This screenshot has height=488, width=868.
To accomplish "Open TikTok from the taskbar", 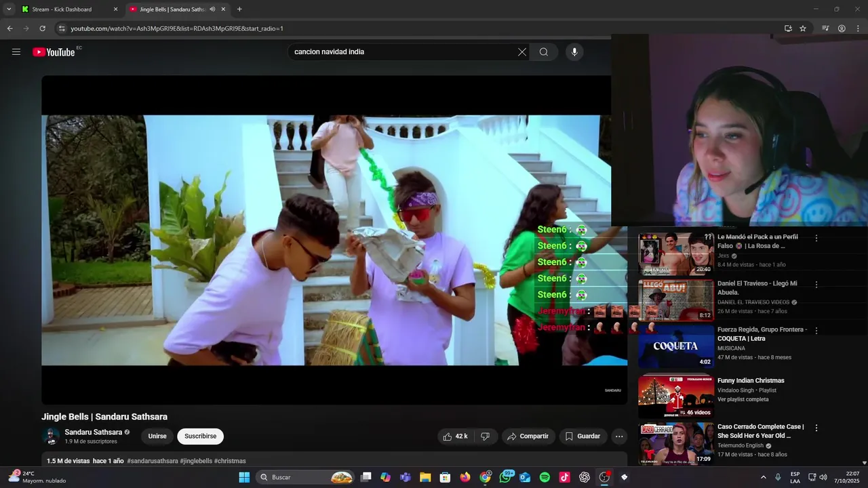I will pyautogui.click(x=564, y=477).
